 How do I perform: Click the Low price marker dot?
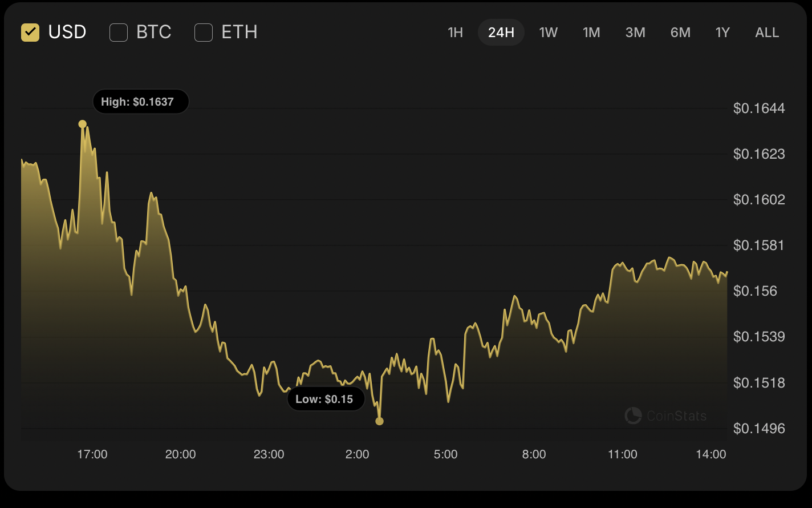[380, 421]
